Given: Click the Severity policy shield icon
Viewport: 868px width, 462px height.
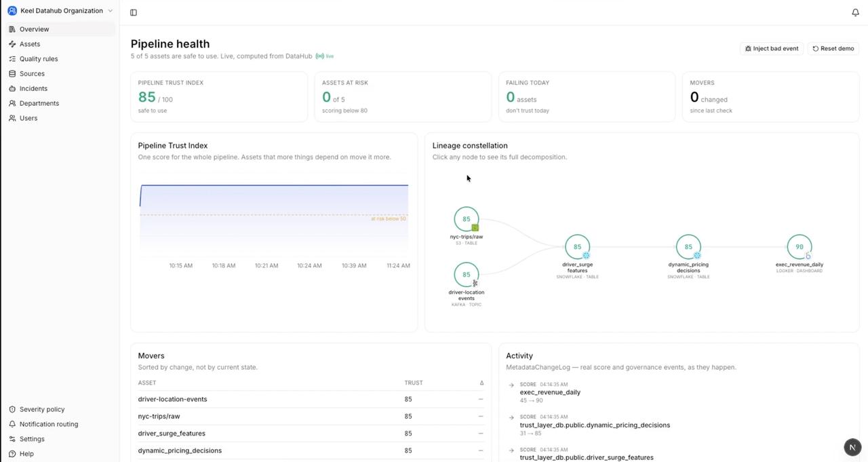Looking at the screenshot, I should (12, 409).
